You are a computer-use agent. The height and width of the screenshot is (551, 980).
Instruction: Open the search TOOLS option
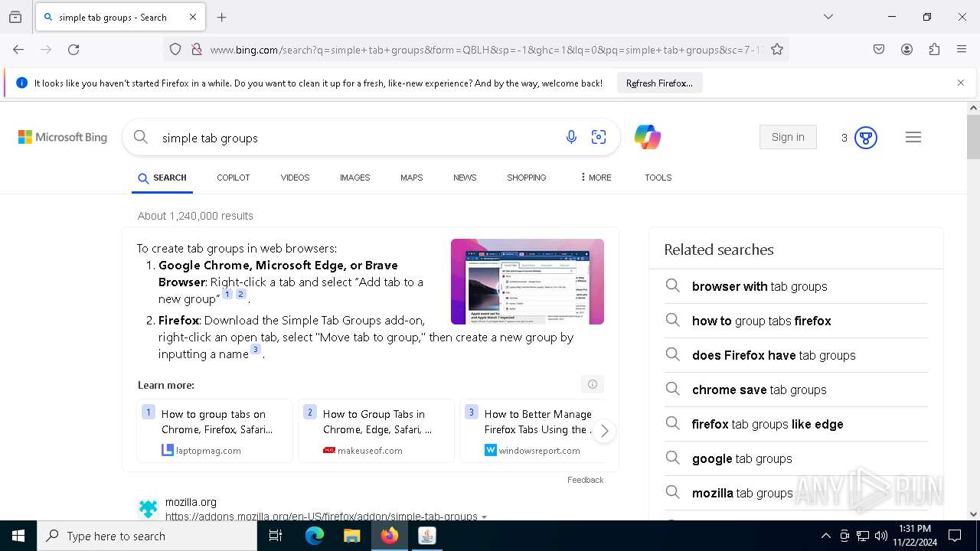[x=658, y=178]
